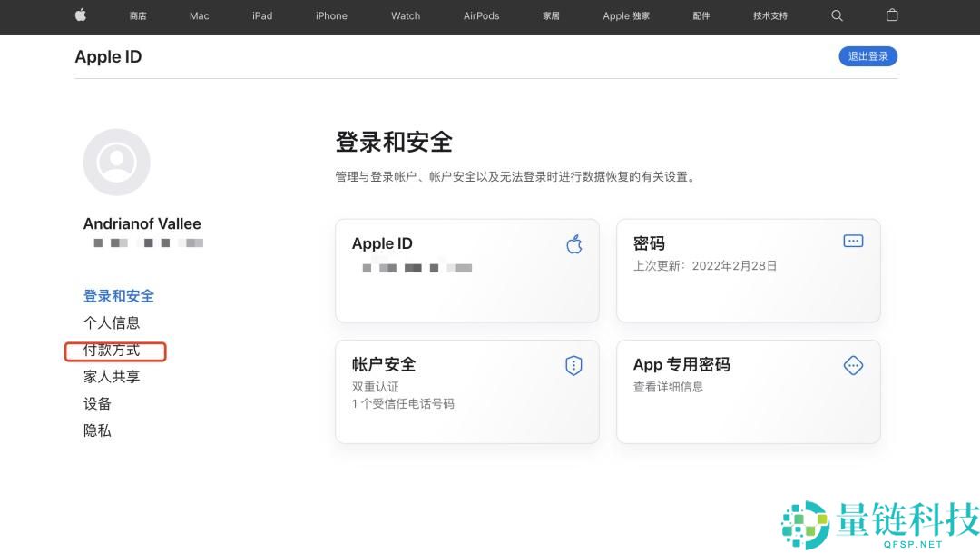Open the search icon in the top bar
Viewport: 980px width, 554px height.
[837, 15]
